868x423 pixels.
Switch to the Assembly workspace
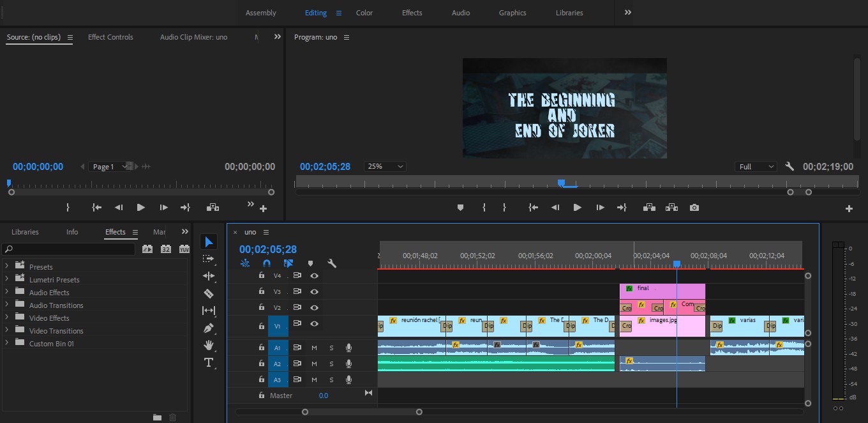[x=261, y=13]
